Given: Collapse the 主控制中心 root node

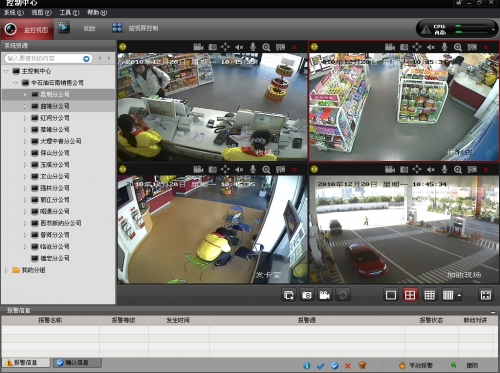Looking at the screenshot, I should [x=6, y=71].
